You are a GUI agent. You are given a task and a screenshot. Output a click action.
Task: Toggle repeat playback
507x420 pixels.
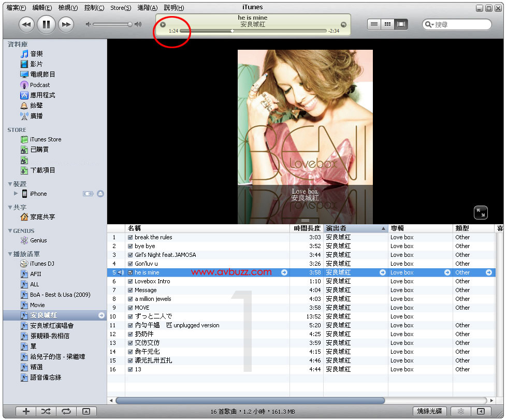66,412
